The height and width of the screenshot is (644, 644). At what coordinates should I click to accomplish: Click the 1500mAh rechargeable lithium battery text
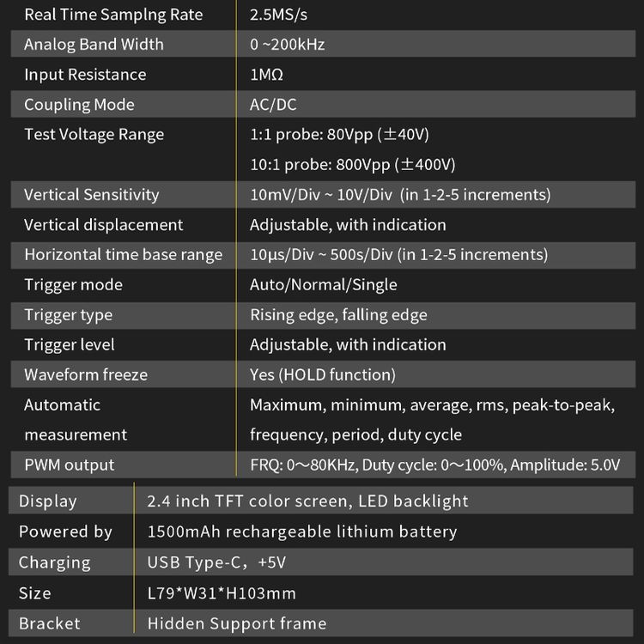point(302,532)
